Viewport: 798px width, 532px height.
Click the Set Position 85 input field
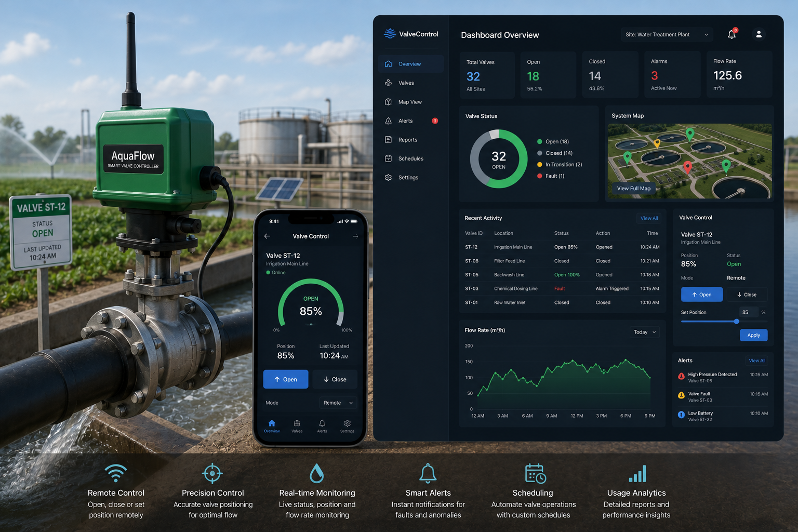coord(748,312)
